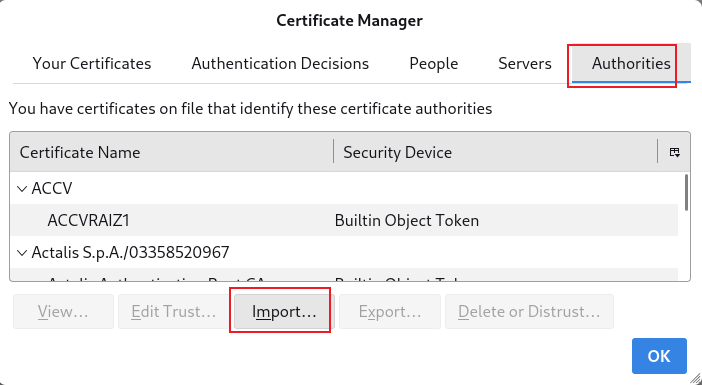
Task: Click the certificate list vertical scrollbar
Action: pyautogui.click(x=687, y=192)
